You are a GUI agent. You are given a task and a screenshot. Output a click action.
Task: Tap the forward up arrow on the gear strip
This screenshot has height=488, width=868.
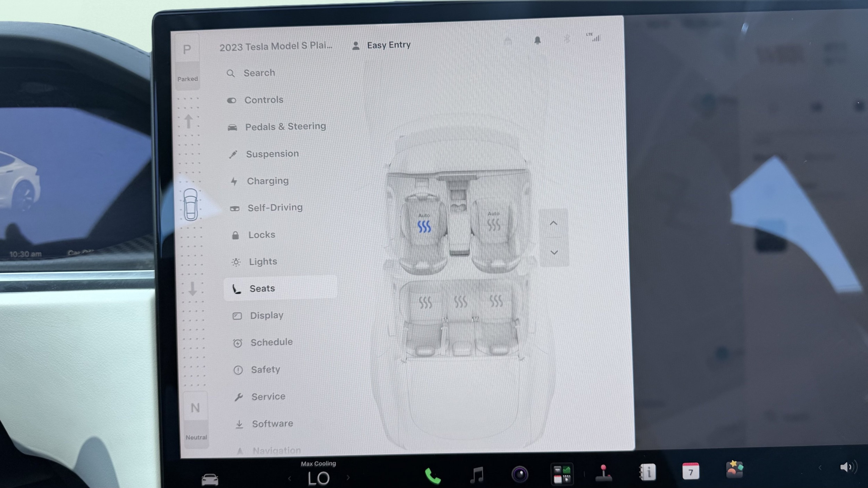(x=189, y=121)
